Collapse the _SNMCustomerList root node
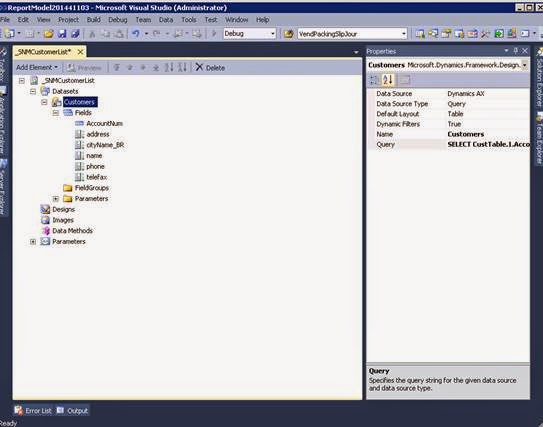Viewport: 543px width, 427px height. click(x=22, y=81)
